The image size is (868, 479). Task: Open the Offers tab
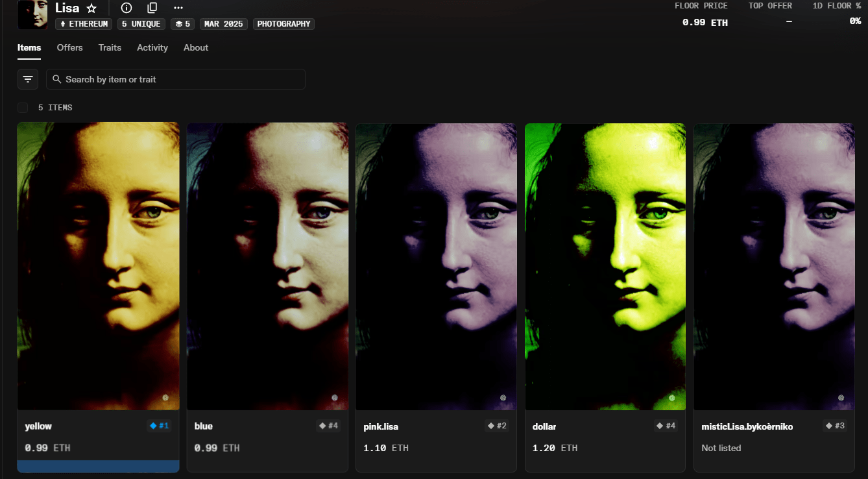click(x=69, y=47)
